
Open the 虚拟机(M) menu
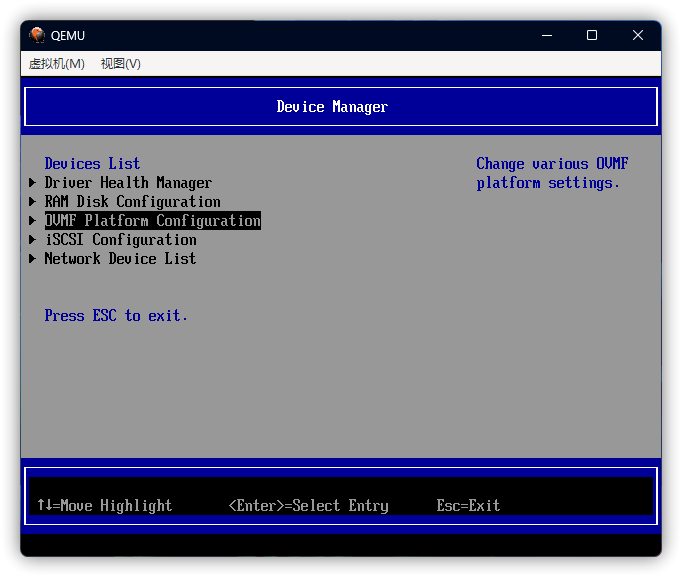[56, 63]
